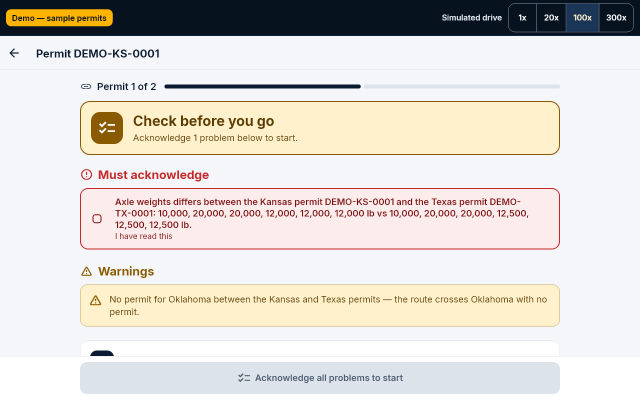Go back with the left arrow icon

click(14, 53)
